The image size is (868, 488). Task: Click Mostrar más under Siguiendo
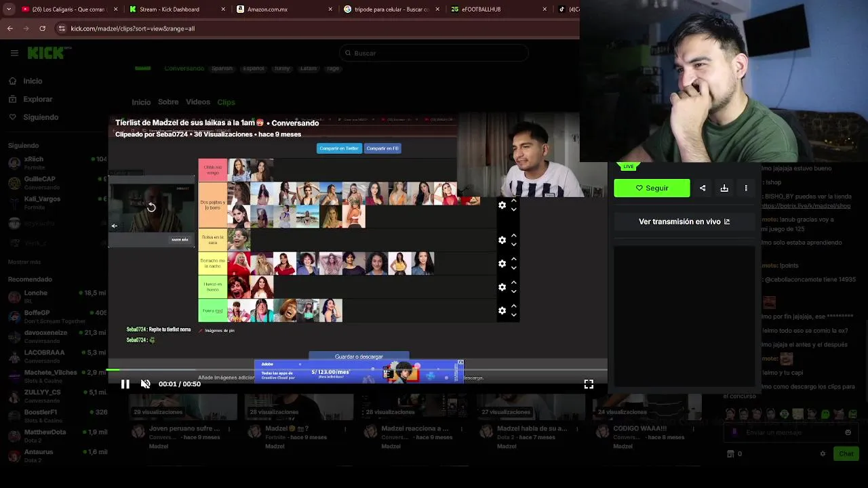point(24,262)
